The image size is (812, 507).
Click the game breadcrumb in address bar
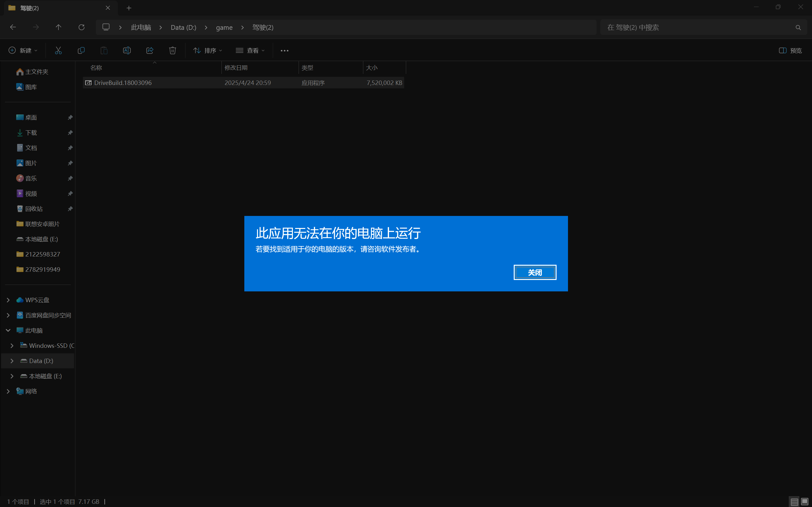point(224,28)
